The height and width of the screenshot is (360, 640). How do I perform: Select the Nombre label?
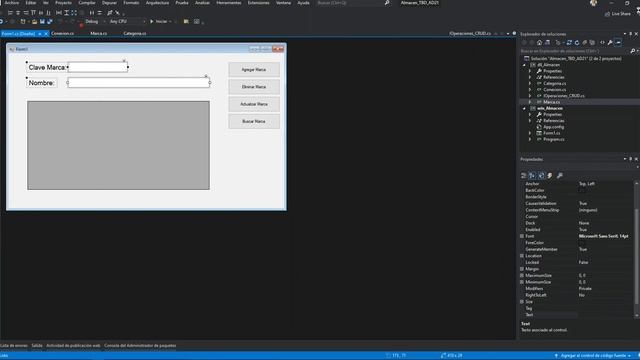[42, 83]
